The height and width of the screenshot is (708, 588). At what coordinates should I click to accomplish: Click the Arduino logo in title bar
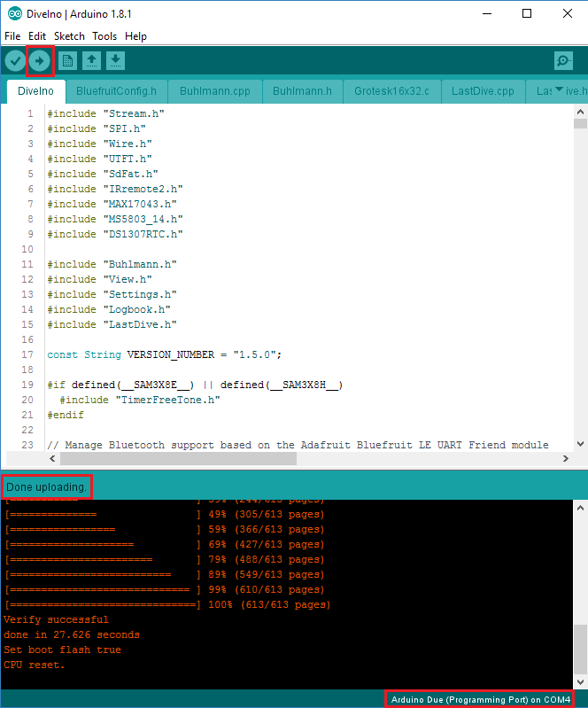tap(15, 13)
